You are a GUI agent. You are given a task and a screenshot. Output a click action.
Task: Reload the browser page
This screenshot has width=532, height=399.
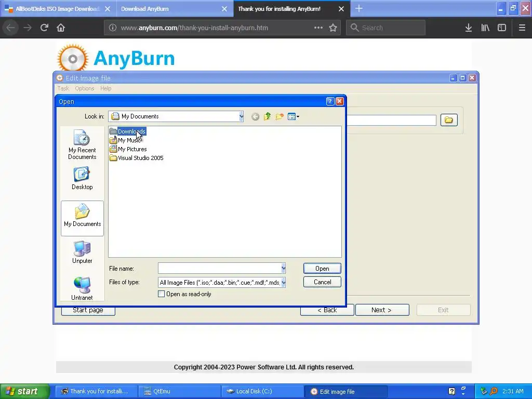44,28
